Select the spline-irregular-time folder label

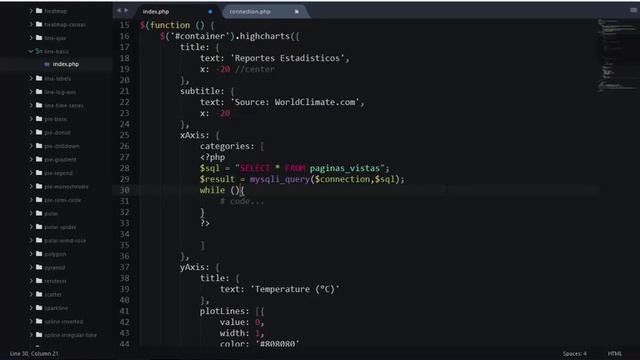(71, 335)
